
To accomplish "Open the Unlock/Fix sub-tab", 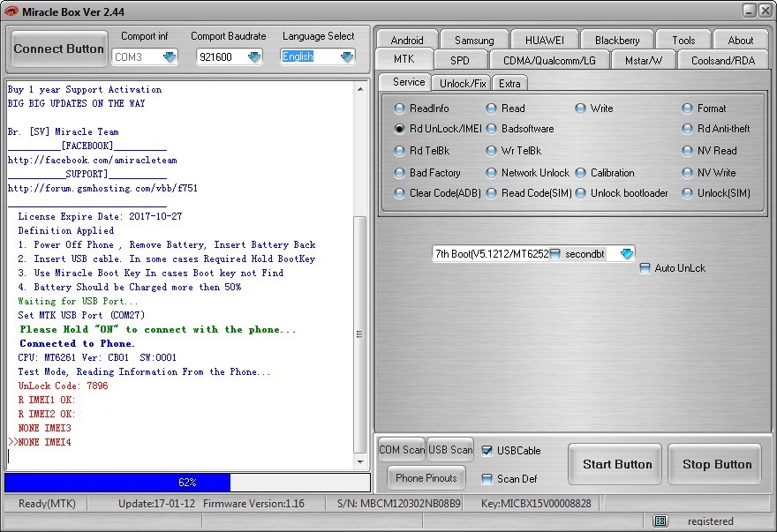I will 463,83.
